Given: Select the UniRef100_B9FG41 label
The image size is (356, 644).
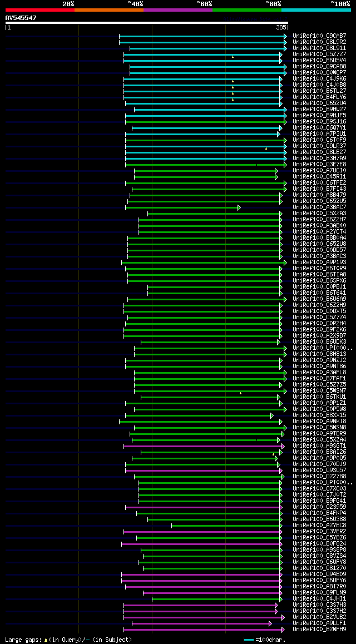Looking at the screenshot, I should tap(319, 501).
